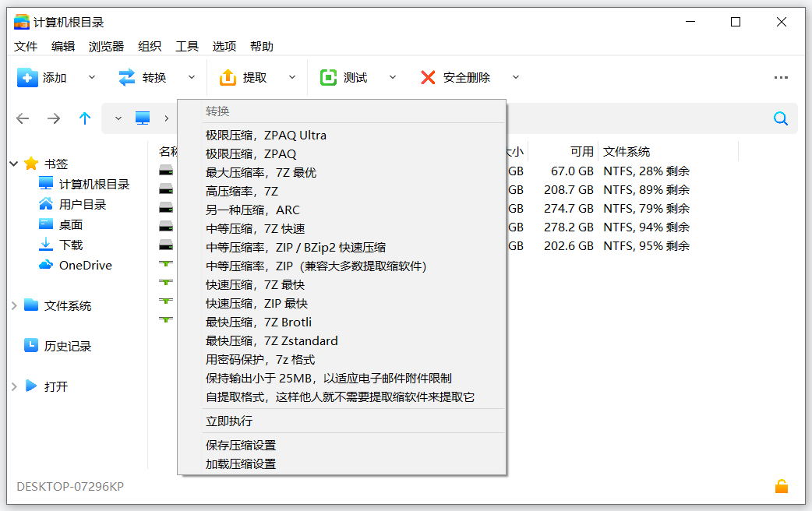Click the 添加 (Add) toolbar icon
The height and width of the screenshot is (511, 812).
tap(27, 78)
